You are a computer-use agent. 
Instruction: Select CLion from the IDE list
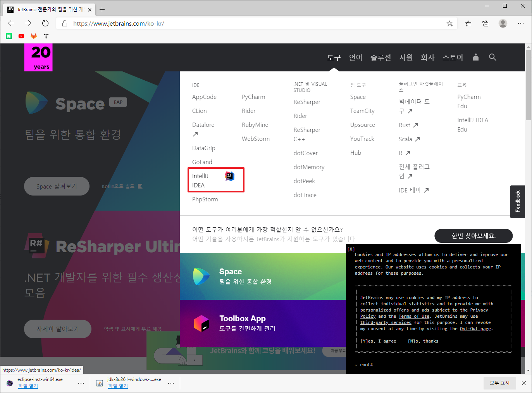coord(200,111)
